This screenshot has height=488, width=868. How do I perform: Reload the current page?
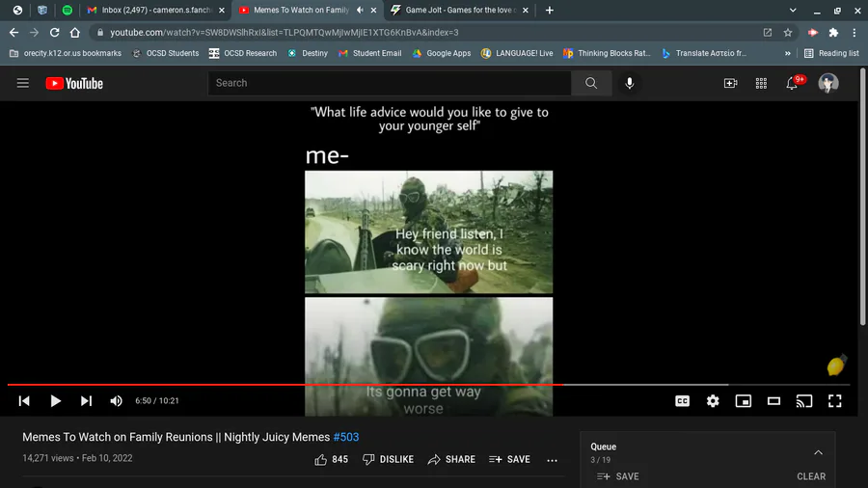click(x=54, y=33)
